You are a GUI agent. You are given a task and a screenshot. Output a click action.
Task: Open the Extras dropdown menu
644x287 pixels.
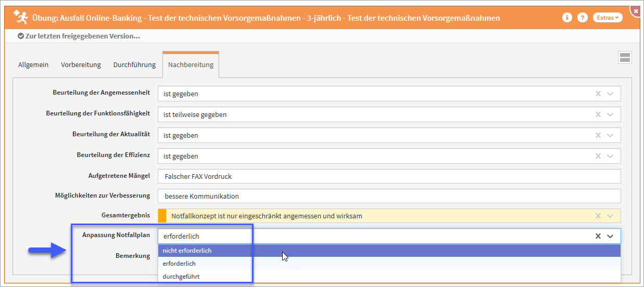(608, 18)
